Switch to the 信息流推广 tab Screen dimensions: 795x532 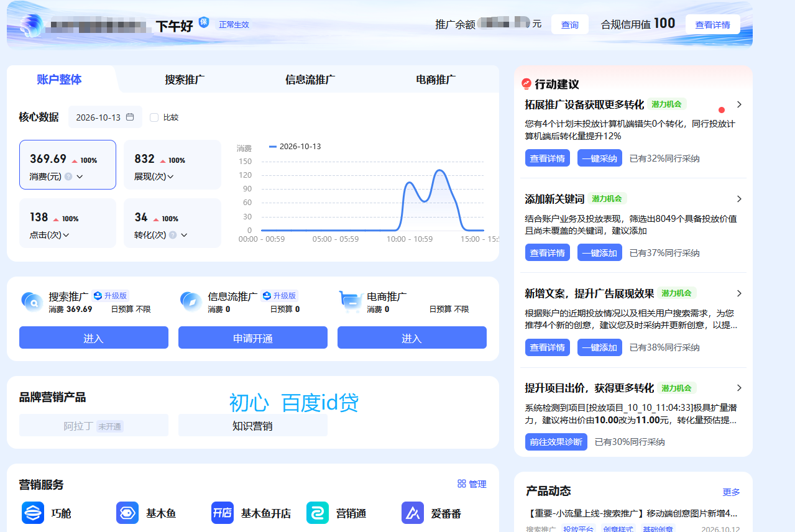310,80
